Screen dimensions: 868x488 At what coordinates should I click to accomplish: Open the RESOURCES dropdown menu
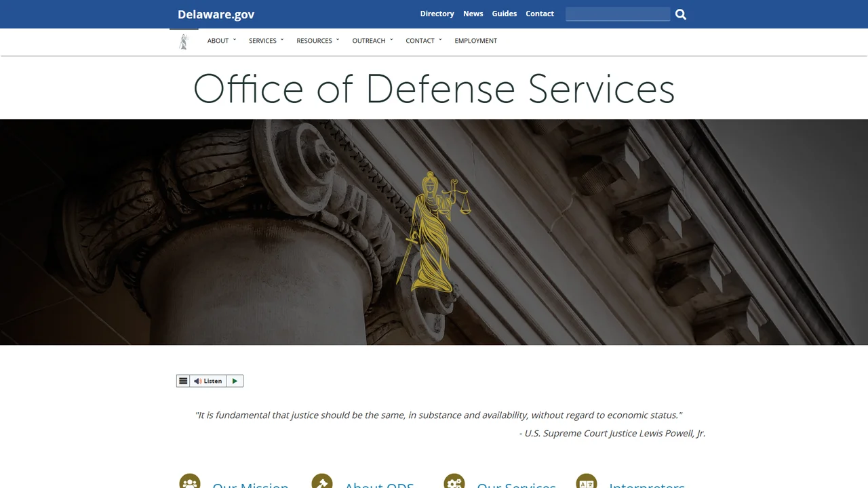pos(317,41)
